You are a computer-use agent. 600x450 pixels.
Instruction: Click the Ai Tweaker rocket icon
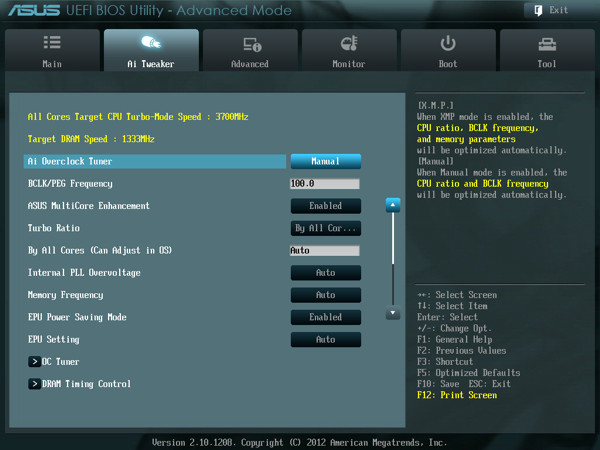coord(151,42)
